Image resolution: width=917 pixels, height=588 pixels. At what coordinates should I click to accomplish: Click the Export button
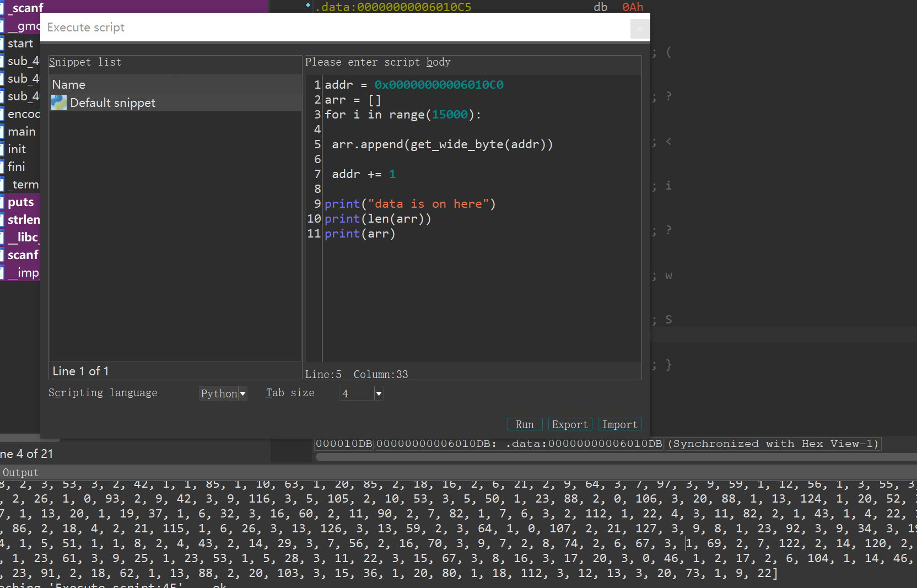pos(569,424)
